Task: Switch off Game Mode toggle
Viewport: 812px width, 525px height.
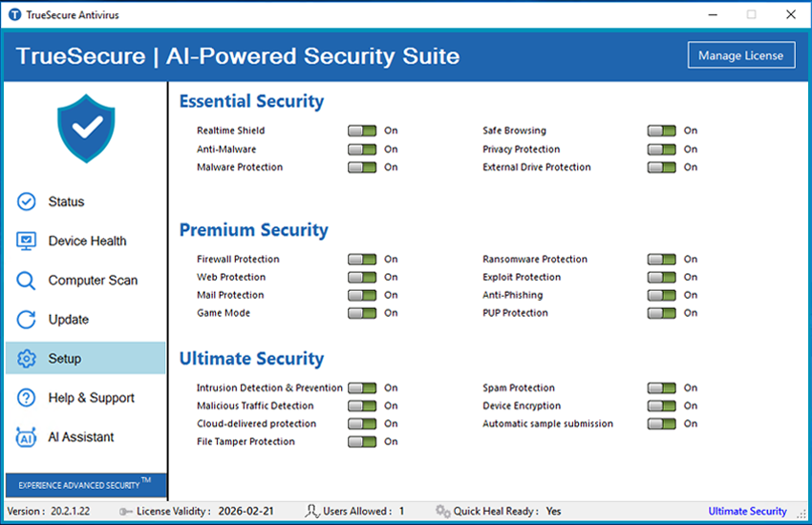Action: (x=362, y=313)
